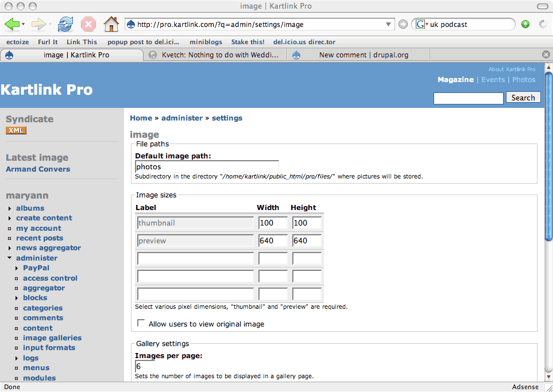The image size is (553, 392).
Task: Collapse the administer tree section
Action: pos(9,258)
